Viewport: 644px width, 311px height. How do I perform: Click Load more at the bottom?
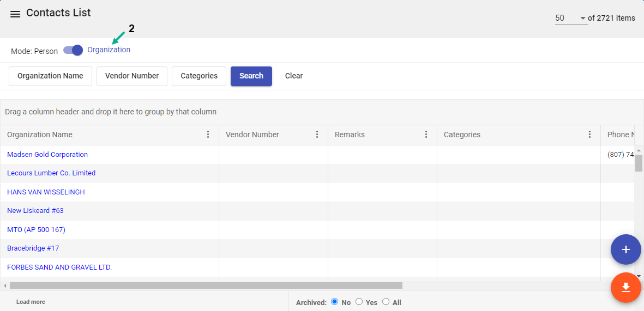31,302
